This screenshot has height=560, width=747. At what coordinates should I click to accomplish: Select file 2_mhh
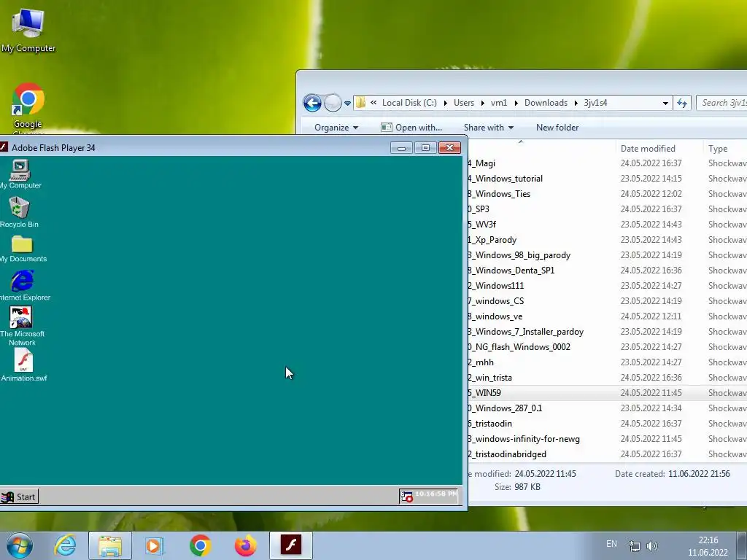click(480, 362)
